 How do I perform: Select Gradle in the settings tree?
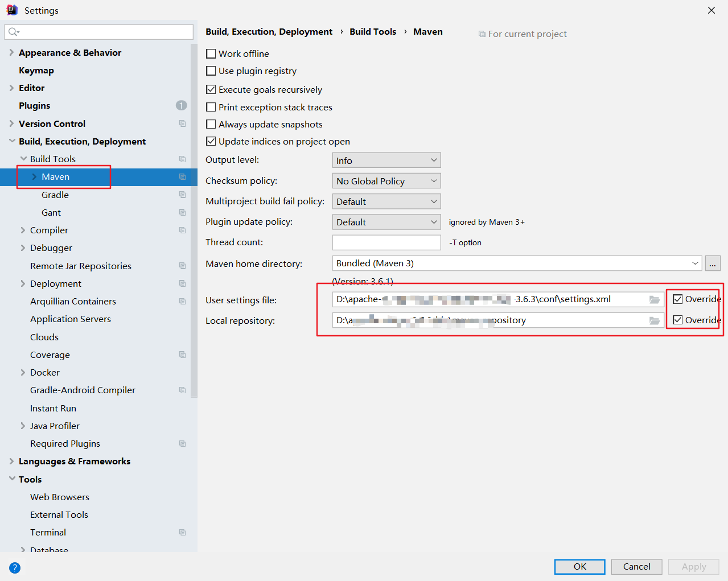tap(55, 195)
